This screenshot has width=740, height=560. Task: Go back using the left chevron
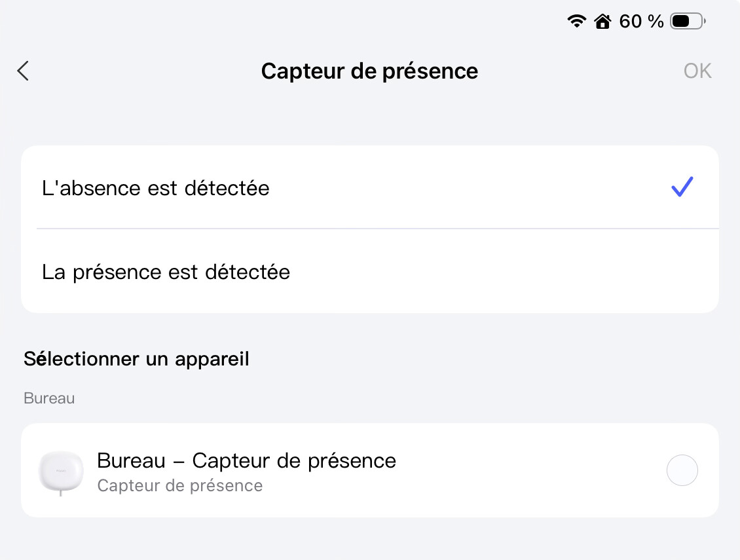click(x=24, y=71)
